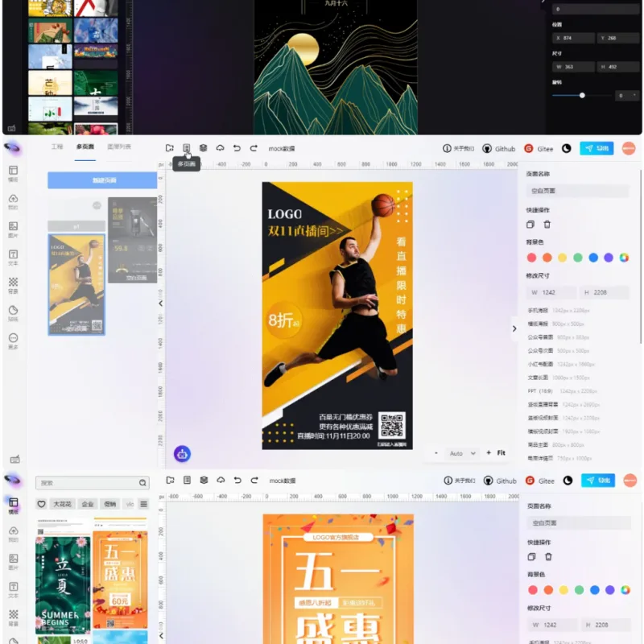
Task: Click blue new page button in middle editor
Action: pyautogui.click(x=102, y=180)
